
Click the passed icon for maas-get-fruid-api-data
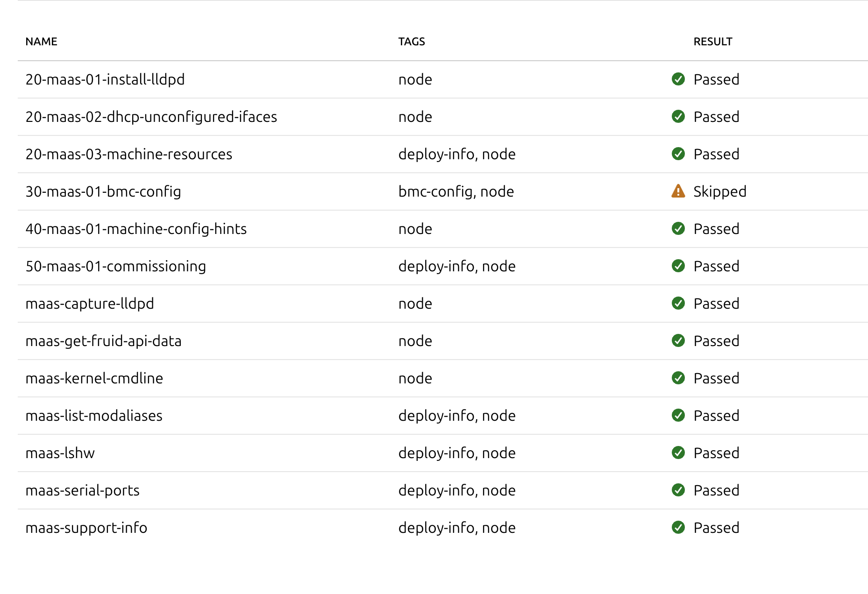coord(678,341)
